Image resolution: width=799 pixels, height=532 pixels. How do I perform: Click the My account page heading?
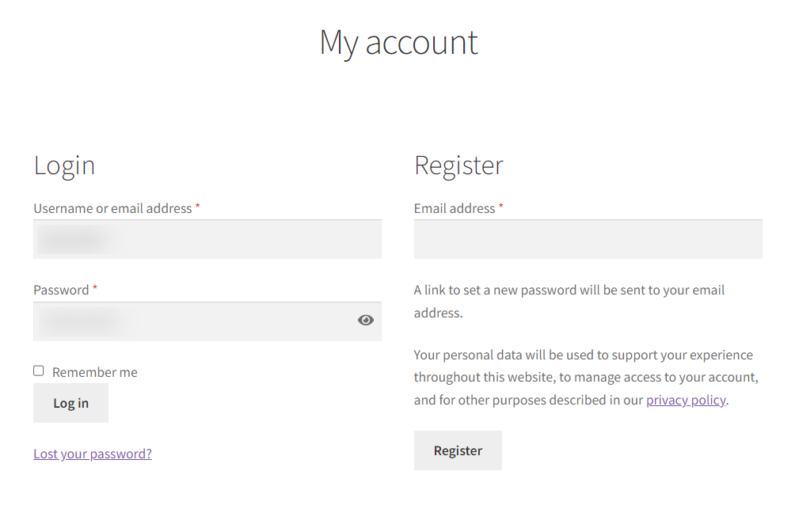pos(398,44)
